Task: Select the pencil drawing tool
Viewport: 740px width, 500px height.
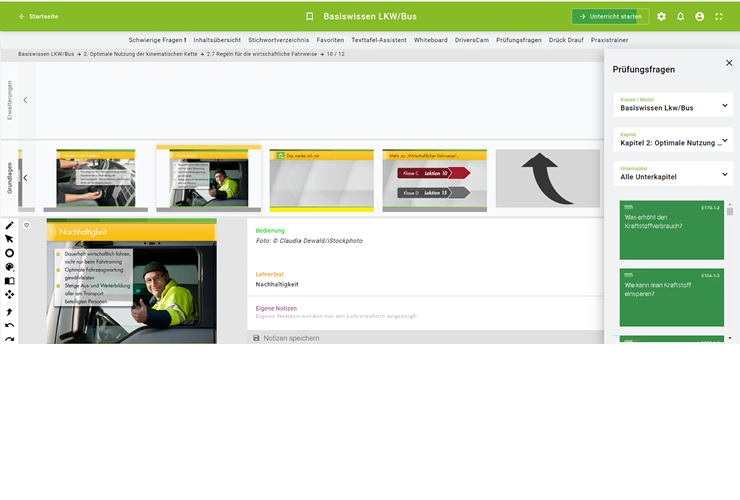Action: coord(9,225)
